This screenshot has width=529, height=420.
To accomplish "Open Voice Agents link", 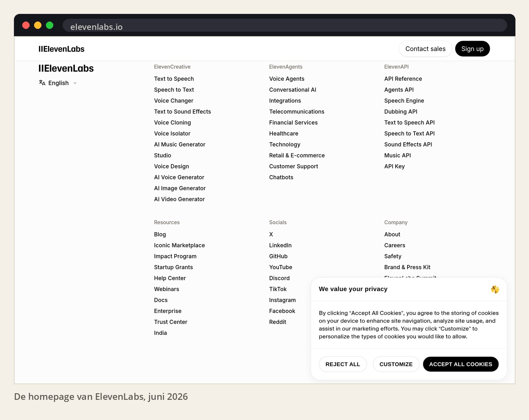I will (x=287, y=79).
